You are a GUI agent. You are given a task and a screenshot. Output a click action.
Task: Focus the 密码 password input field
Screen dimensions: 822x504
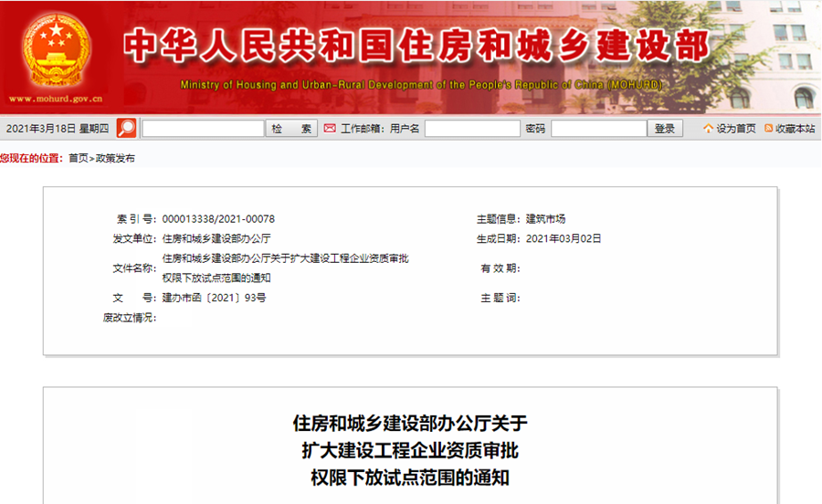[x=598, y=129]
